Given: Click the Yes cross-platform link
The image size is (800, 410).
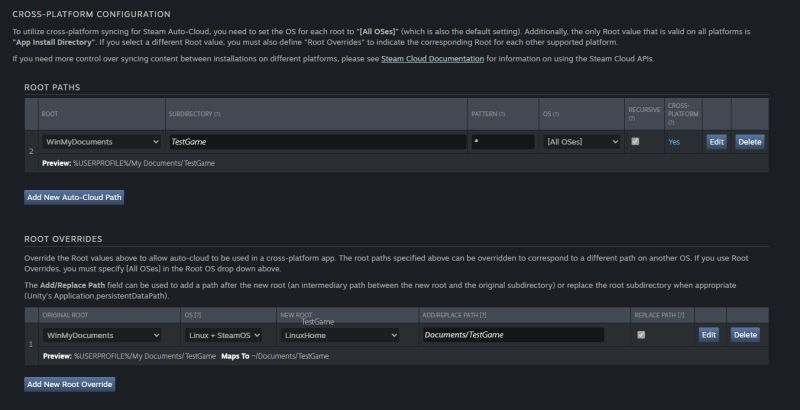Looking at the screenshot, I should (x=674, y=142).
